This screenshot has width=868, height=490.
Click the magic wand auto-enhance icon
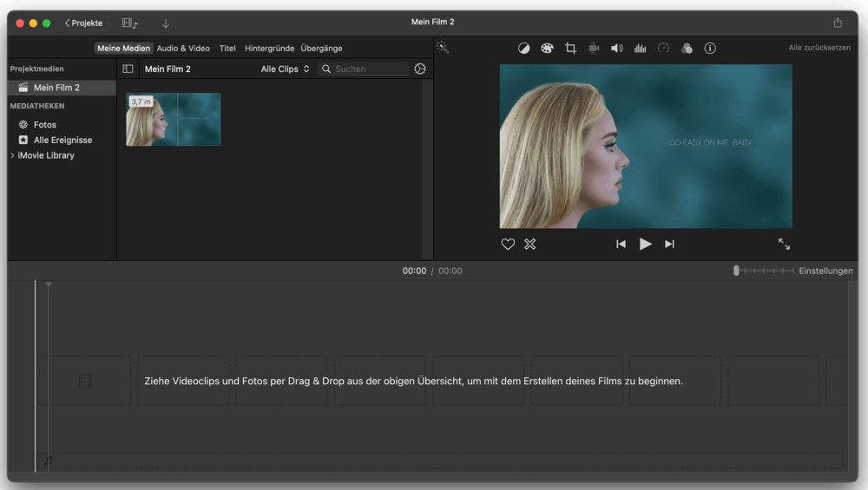(x=443, y=49)
